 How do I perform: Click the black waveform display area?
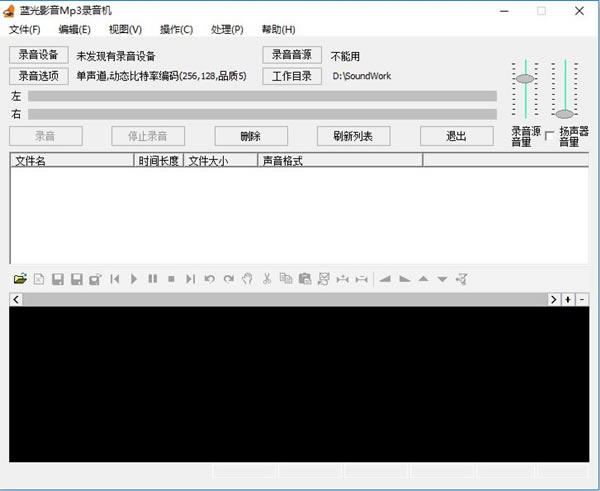[x=299, y=384]
